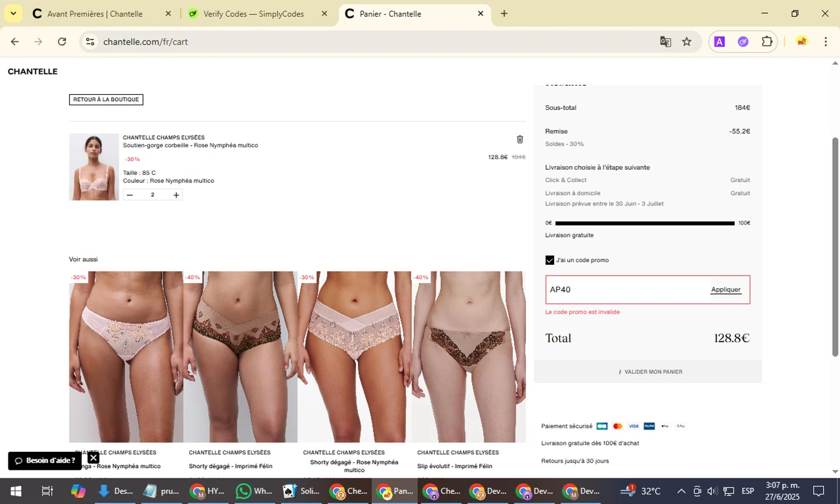Close the Verify Codes tab
The width and height of the screenshot is (840, 504).
(x=324, y=13)
